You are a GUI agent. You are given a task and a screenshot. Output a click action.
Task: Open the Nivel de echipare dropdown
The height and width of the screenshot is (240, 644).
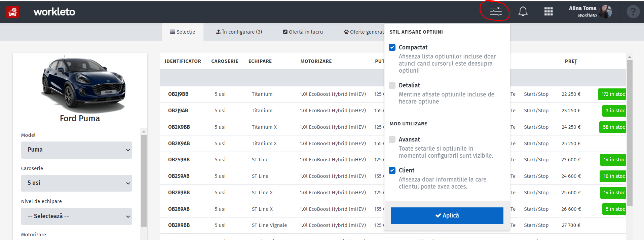[76, 216]
